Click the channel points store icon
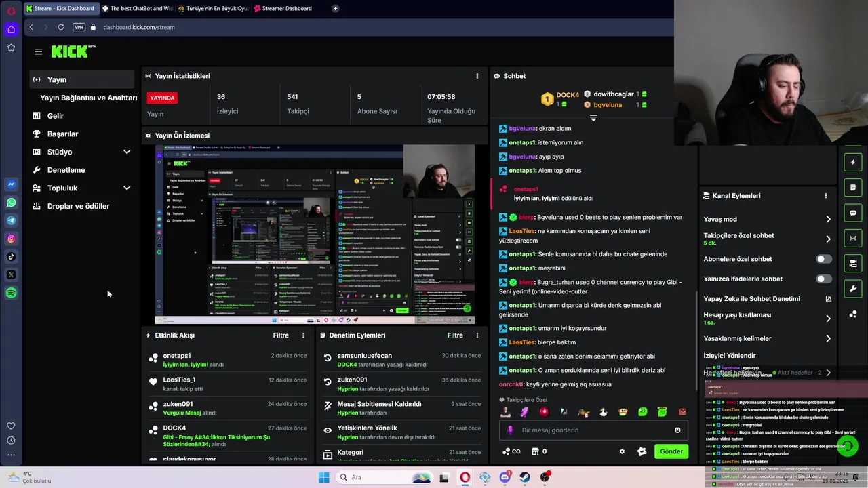Viewport: 868px width, 488px height. [x=535, y=451]
